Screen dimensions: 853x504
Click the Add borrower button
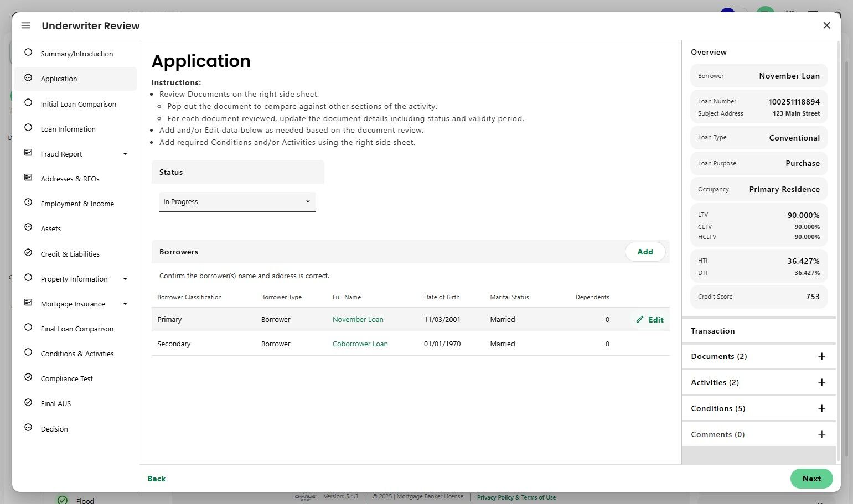point(645,252)
